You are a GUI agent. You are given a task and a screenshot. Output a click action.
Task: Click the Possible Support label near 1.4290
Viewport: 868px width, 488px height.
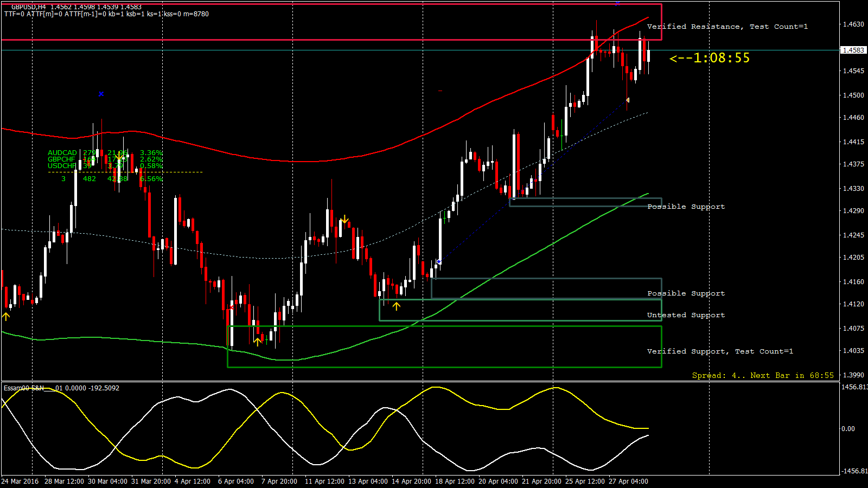[x=686, y=207]
